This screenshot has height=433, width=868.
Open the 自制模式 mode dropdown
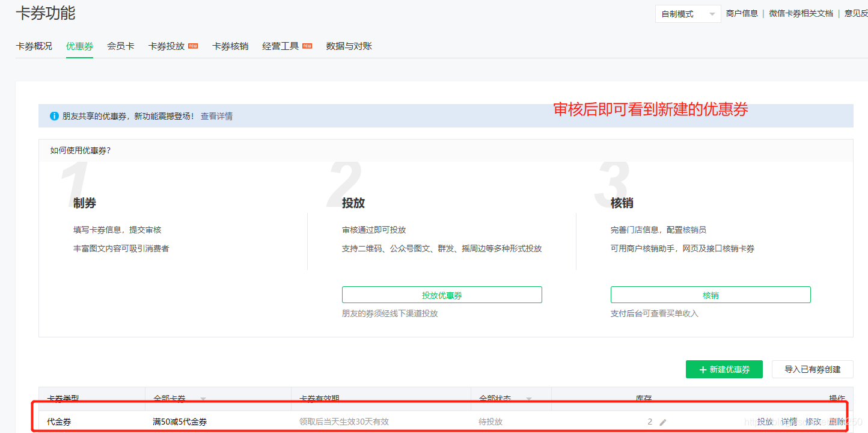(x=688, y=14)
